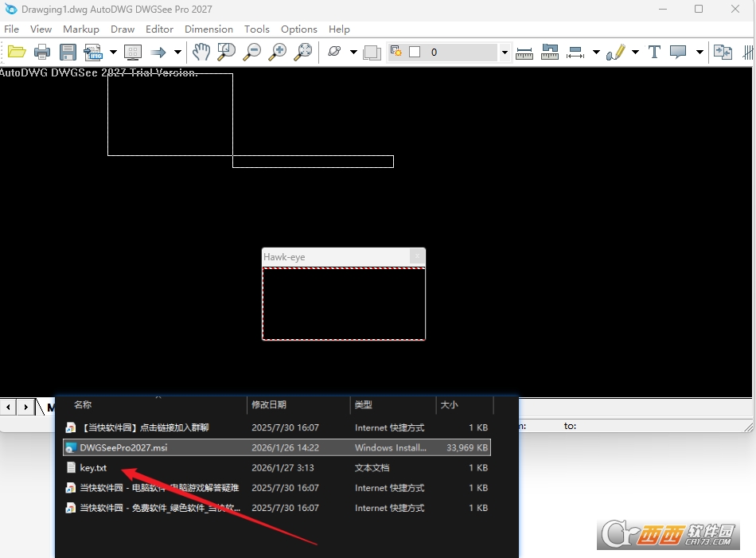Screen dimensions: 756x558
Task: Select the Pan hand tool
Action: coord(201,52)
